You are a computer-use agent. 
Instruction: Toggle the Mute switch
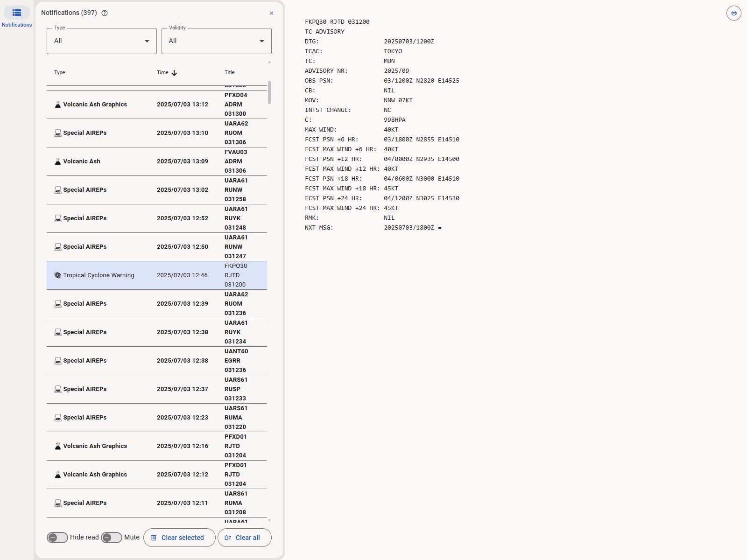pyautogui.click(x=112, y=538)
